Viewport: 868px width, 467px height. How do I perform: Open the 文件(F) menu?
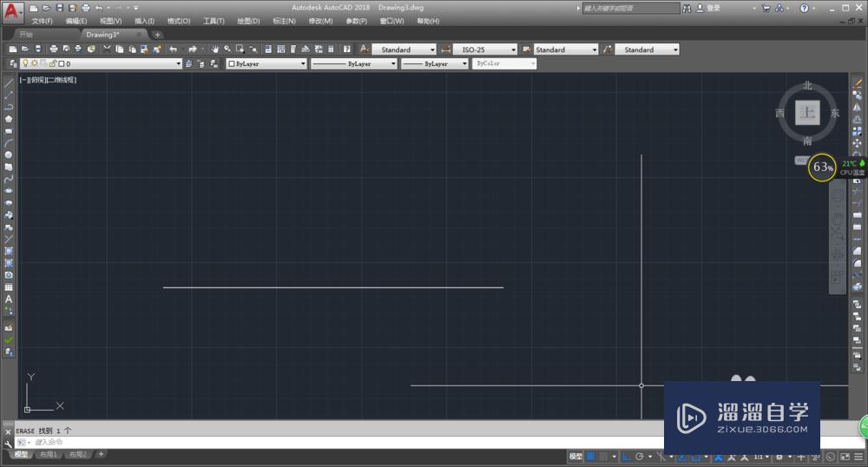[x=42, y=21]
